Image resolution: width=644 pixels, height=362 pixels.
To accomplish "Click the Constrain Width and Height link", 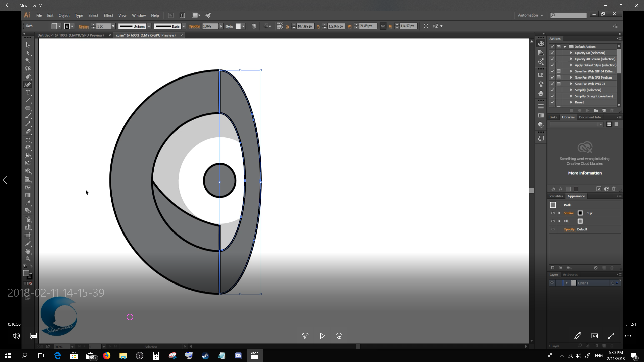I will [383, 26].
